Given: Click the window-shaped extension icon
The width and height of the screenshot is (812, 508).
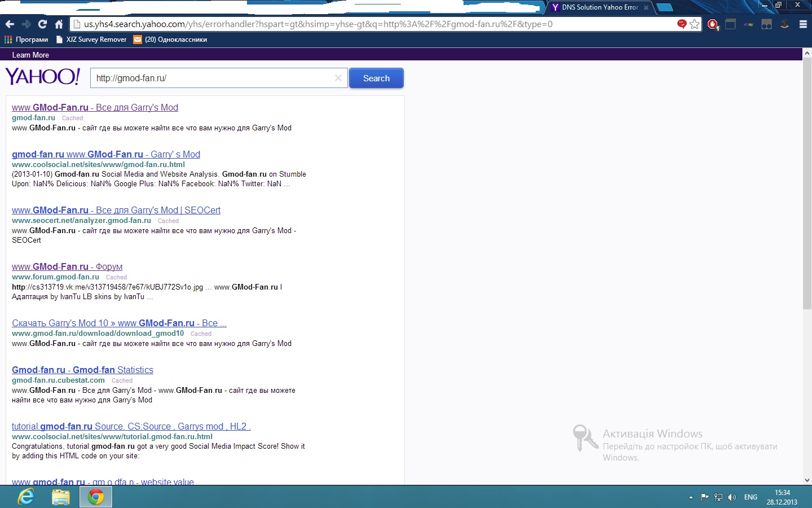Looking at the screenshot, I should pos(730,24).
